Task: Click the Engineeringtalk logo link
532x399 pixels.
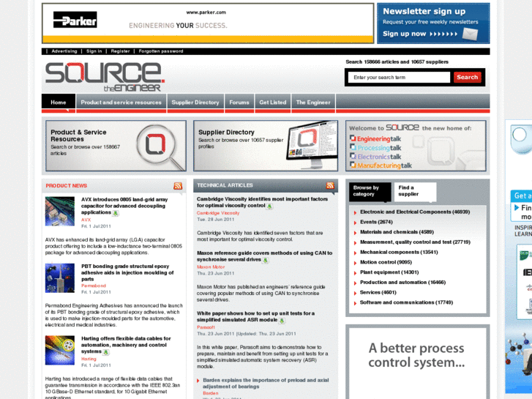Action: pyautogui.click(x=375, y=138)
